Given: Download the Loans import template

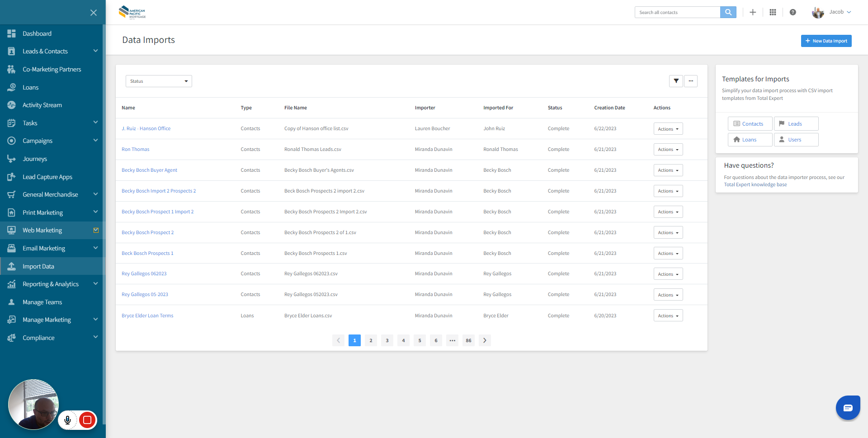Looking at the screenshot, I should [x=750, y=140].
